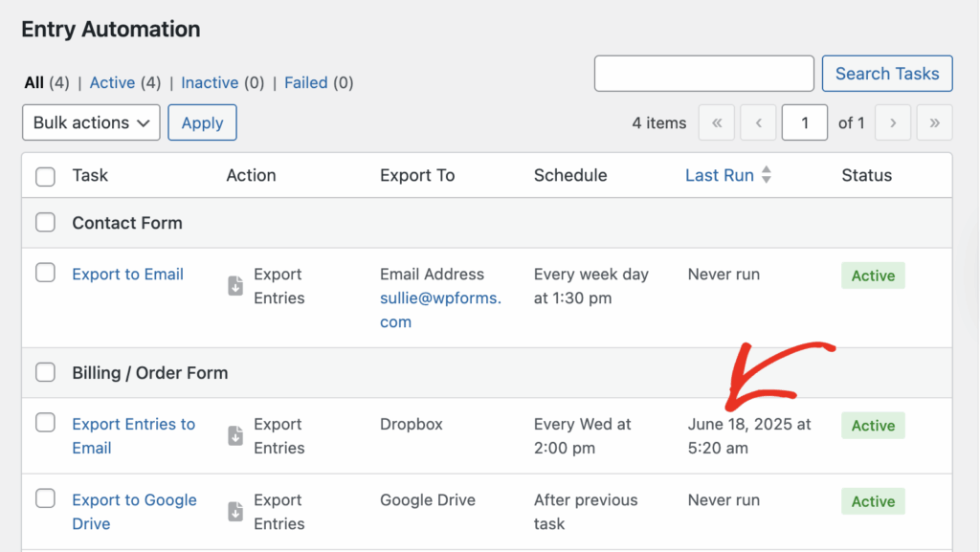Click "Never run" in the Google Drive row
This screenshot has height=552, width=980.
coord(724,499)
